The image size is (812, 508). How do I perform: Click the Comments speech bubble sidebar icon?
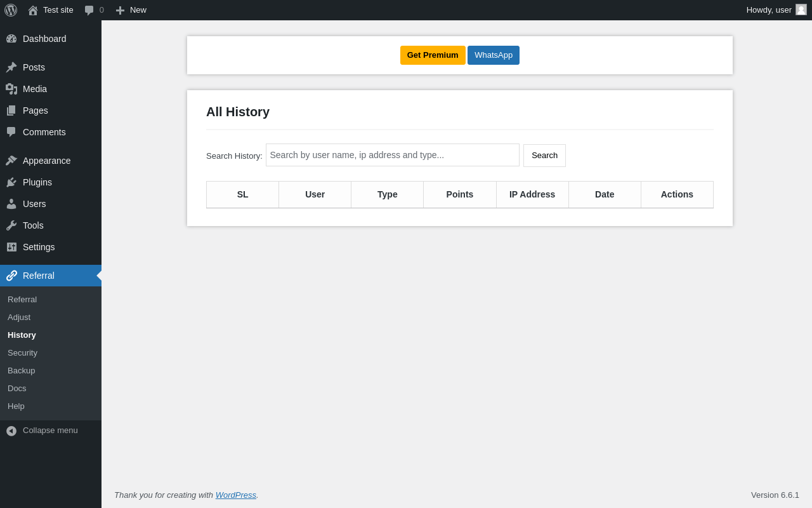[x=11, y=132]
